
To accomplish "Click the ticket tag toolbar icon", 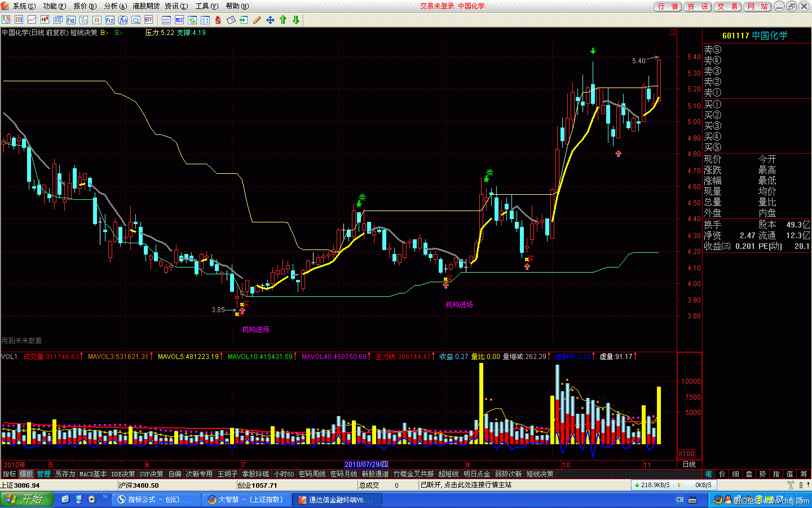I will pos(231,20).
